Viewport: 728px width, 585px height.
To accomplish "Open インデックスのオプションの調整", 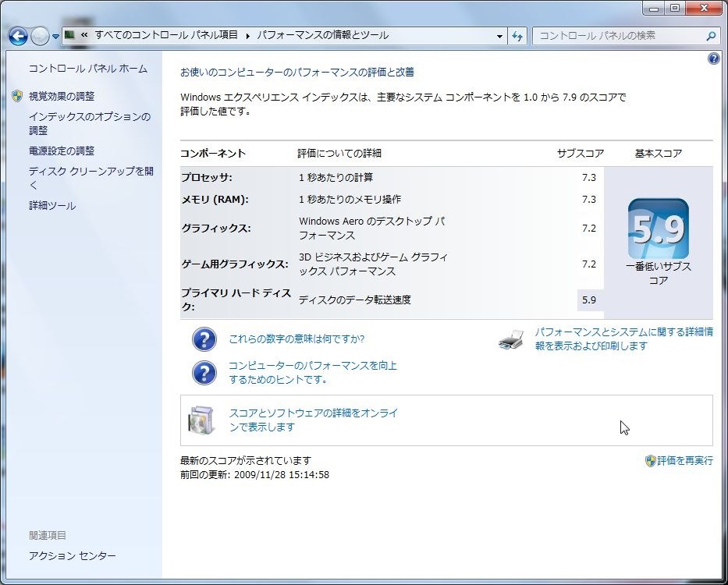I will [90, 123].
